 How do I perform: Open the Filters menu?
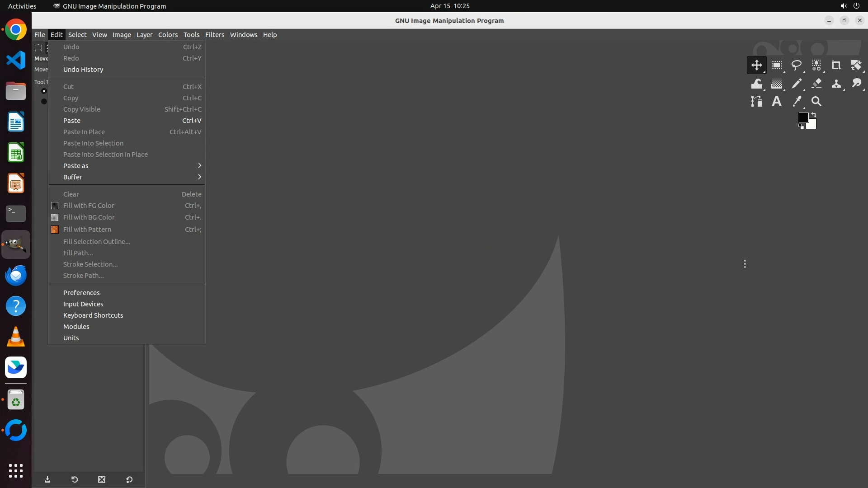point(214,35)
